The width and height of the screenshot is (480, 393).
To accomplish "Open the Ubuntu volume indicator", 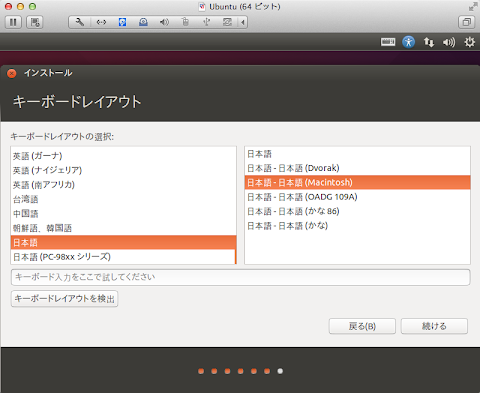I will (x=449, y=42).
